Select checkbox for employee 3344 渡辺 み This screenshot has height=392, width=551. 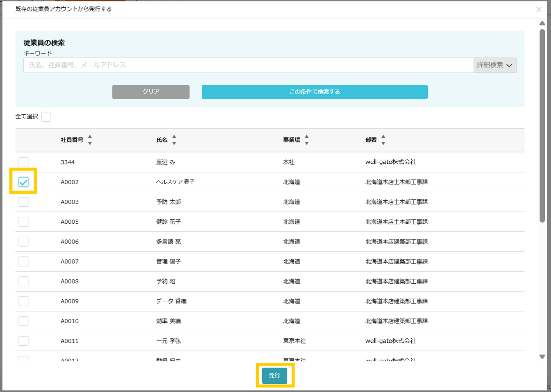pyautogui.click(x=23, y=162)
